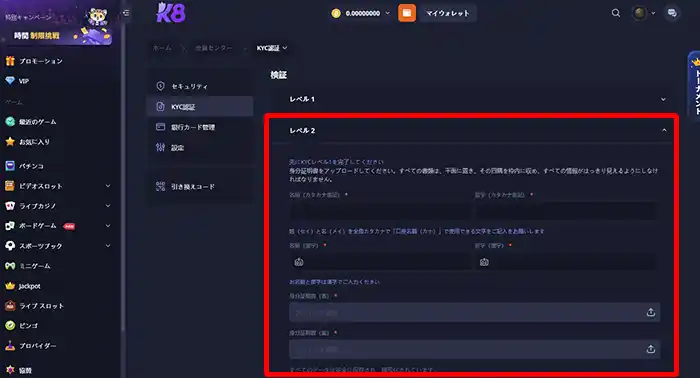Viewport: 700px width, 378px height.
Task: Click the first-name kanji input field
Action: (x=379, y=262)
